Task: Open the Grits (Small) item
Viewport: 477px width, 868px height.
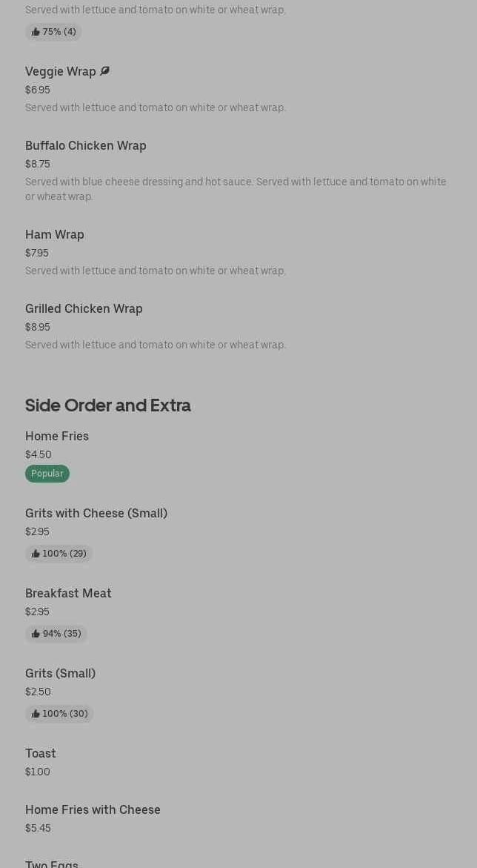Action: (x=60, y=673)
